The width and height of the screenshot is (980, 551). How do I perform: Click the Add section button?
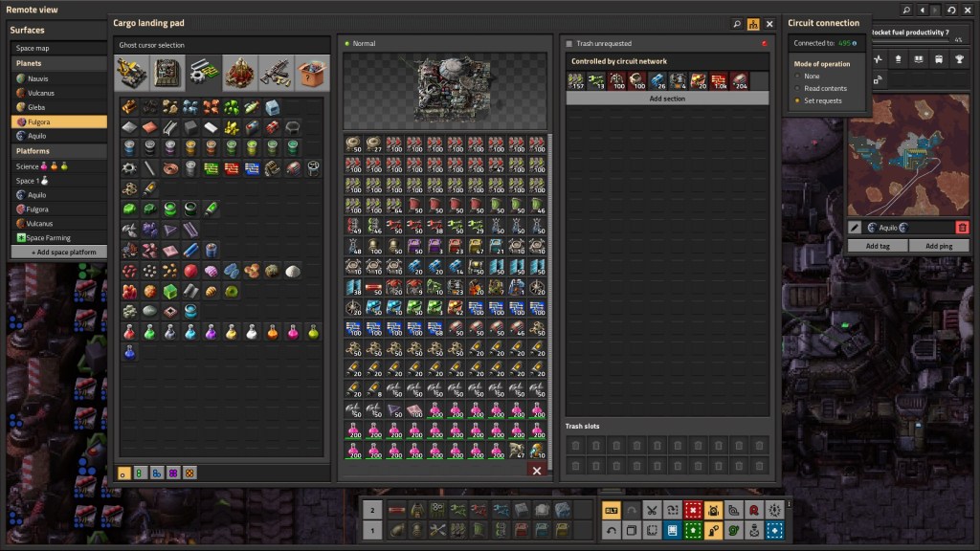(667, 99)
